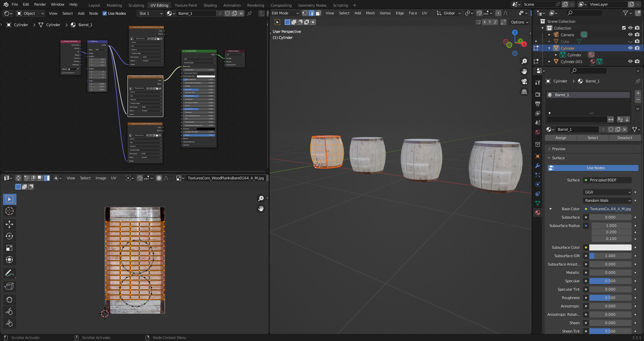Hide the Cube object in the outliner
The width and height of the screenshot is (644, 341).
click(x=631, y=41)
